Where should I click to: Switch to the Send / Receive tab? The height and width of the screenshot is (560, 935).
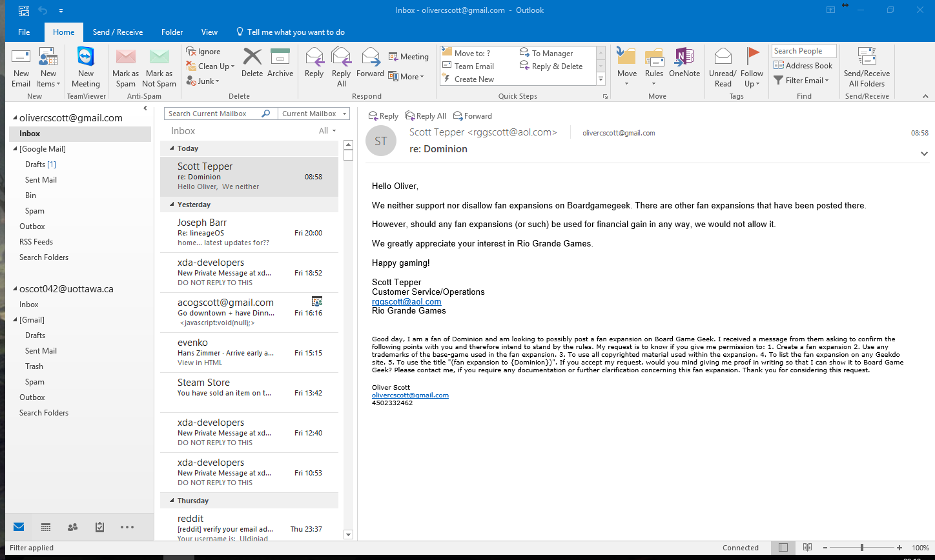[118, 32]
